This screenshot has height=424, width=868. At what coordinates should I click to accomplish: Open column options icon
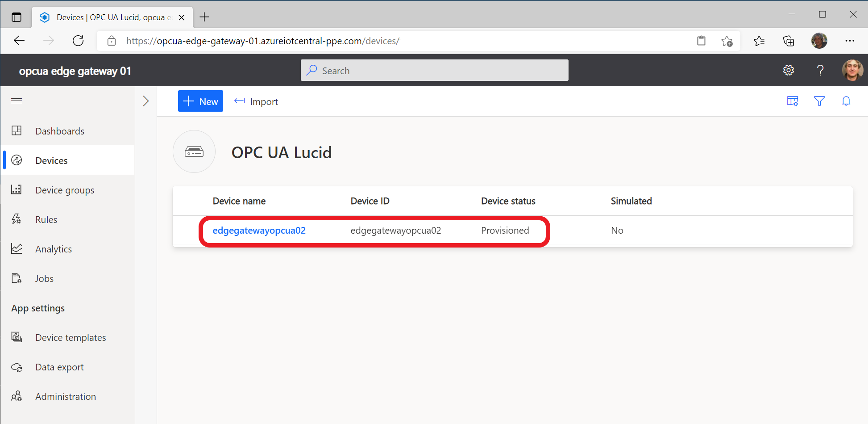point(793,101)
